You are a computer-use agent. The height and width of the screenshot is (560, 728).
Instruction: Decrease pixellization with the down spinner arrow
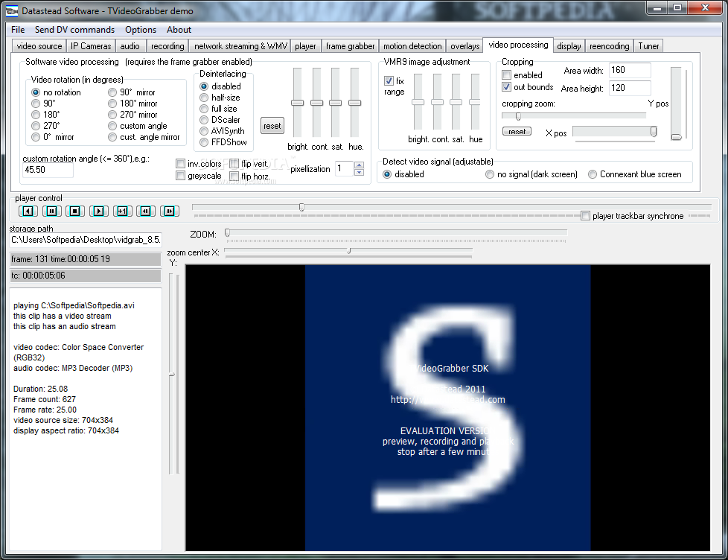[359, 172]
